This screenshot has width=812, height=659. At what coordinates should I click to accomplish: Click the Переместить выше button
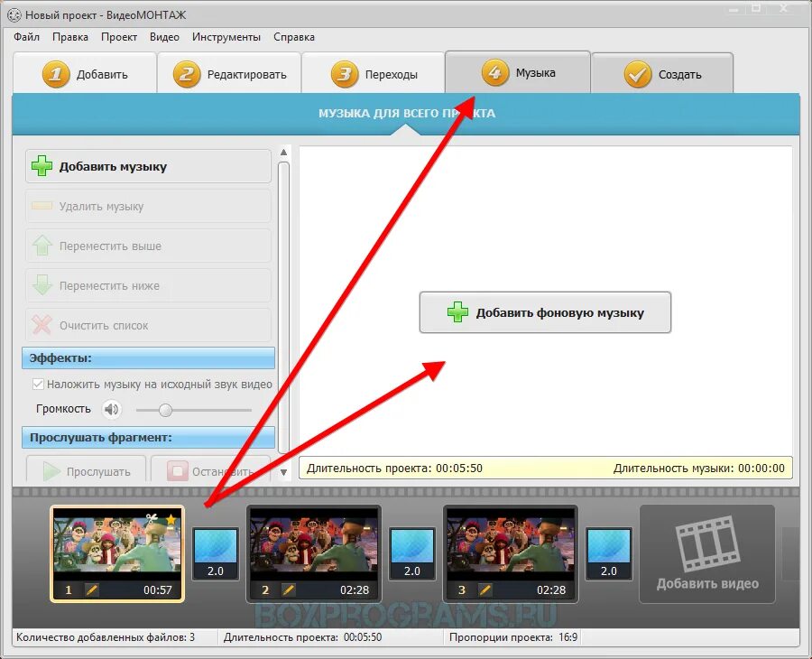[148, 246]
